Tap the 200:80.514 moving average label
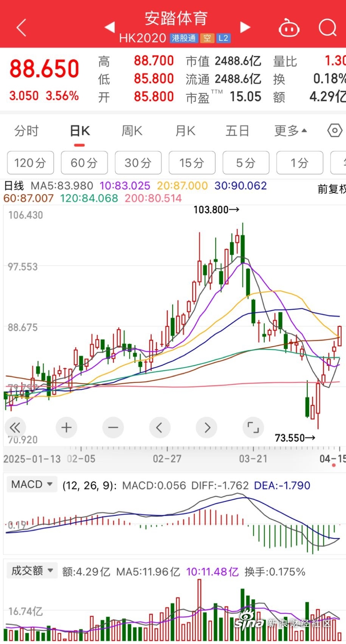The image size is (346, 644). tap(153, 198)
